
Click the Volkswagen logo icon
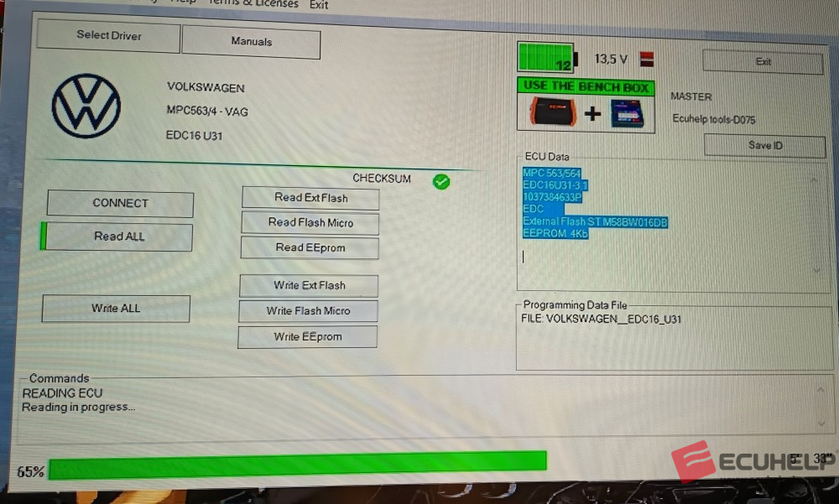86,107
